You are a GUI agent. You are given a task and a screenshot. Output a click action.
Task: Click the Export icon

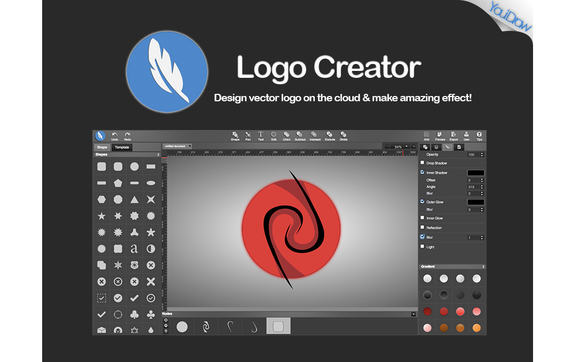pos(453,136)
